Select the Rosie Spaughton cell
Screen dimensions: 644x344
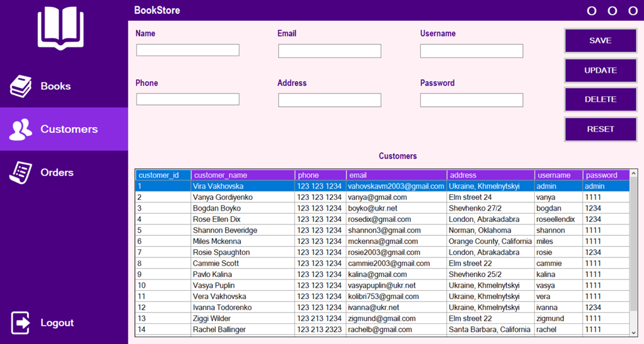243,252
